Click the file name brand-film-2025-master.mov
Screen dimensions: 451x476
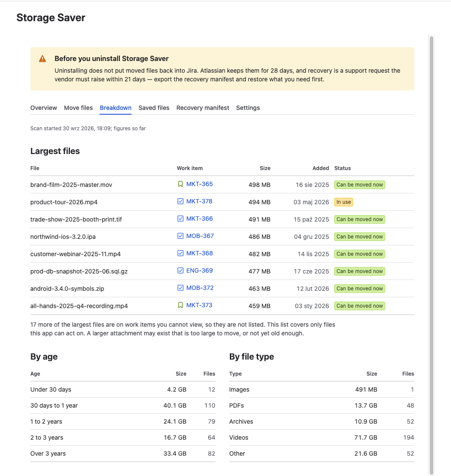click(x=71, y=185)
